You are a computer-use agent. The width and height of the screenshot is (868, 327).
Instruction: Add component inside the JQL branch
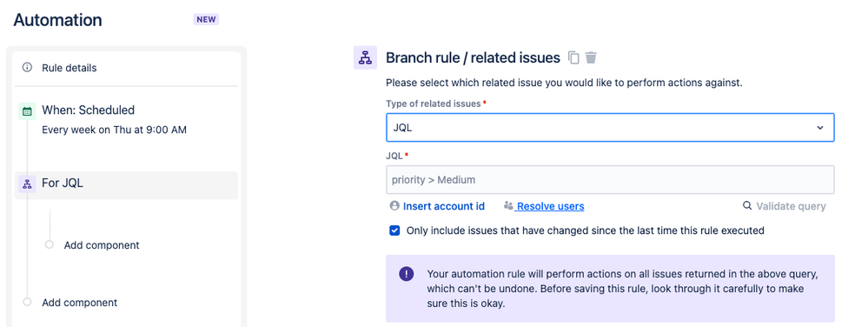(x=102, y=245)
